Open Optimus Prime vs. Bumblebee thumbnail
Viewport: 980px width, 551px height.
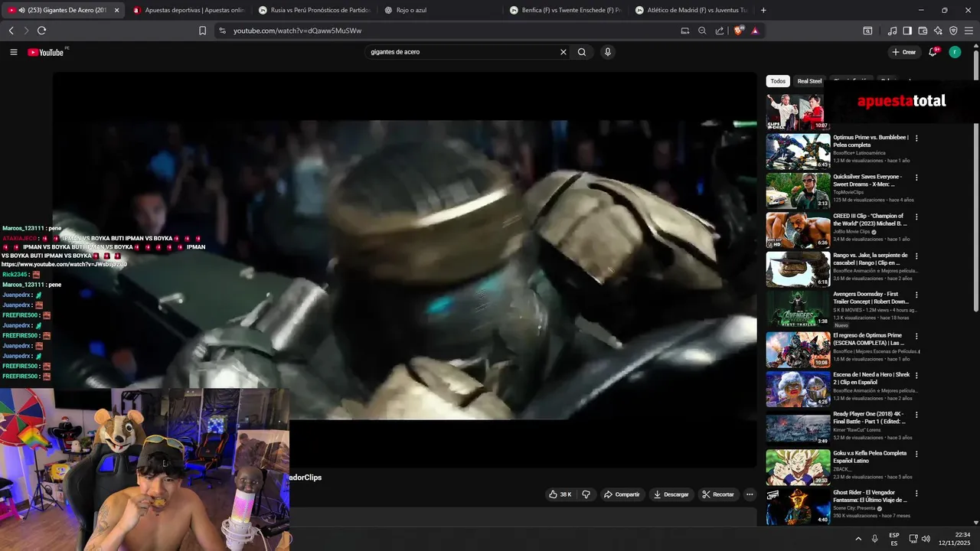(x=799, y=152)
